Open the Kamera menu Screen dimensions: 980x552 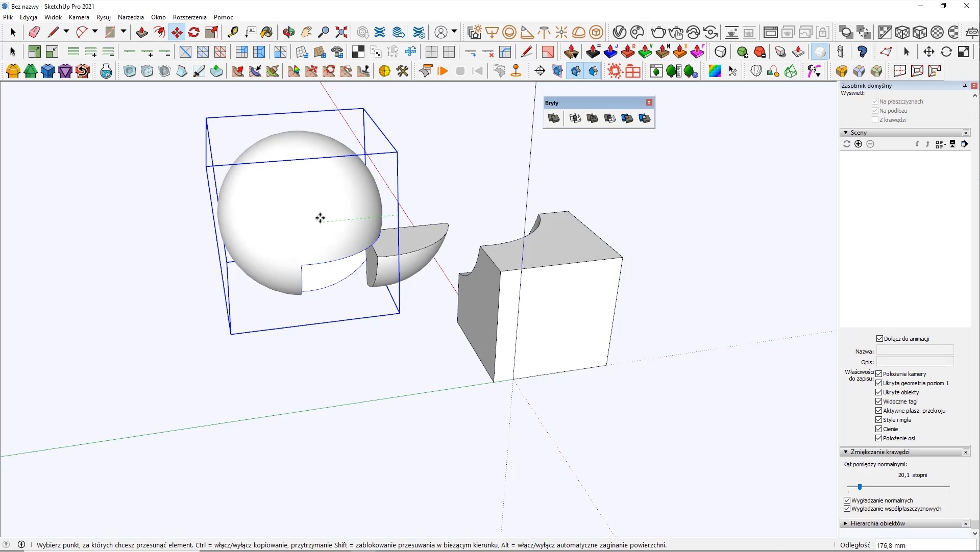coord(79,17)
